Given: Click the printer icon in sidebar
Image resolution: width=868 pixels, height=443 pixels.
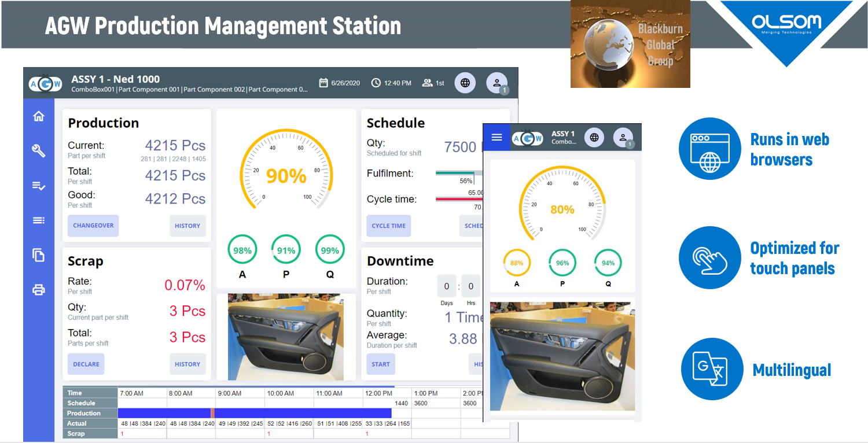Looking at the screenshot, I should (x=39, y=290).
